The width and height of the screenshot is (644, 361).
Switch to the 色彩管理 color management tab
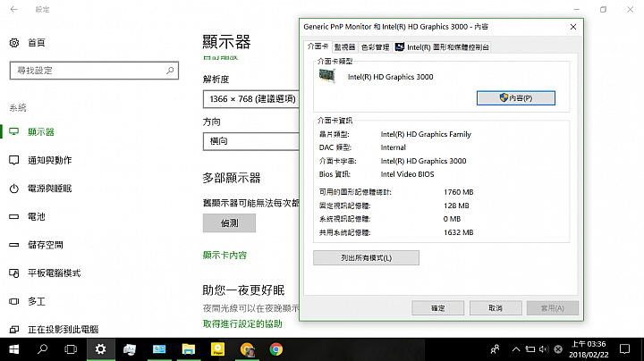pos(375,47)
